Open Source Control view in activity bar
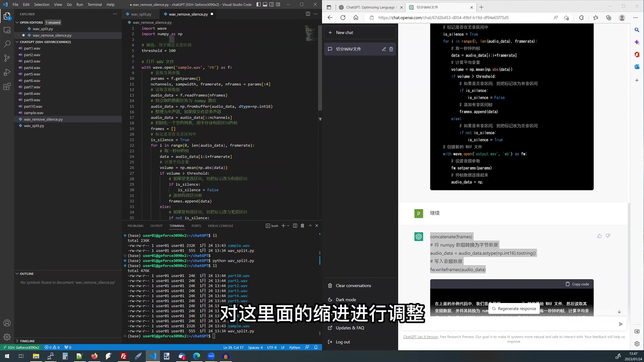Image resolution: width=644 pixels, height=362 pixels. pyautogui.click(x=7, y=58)
